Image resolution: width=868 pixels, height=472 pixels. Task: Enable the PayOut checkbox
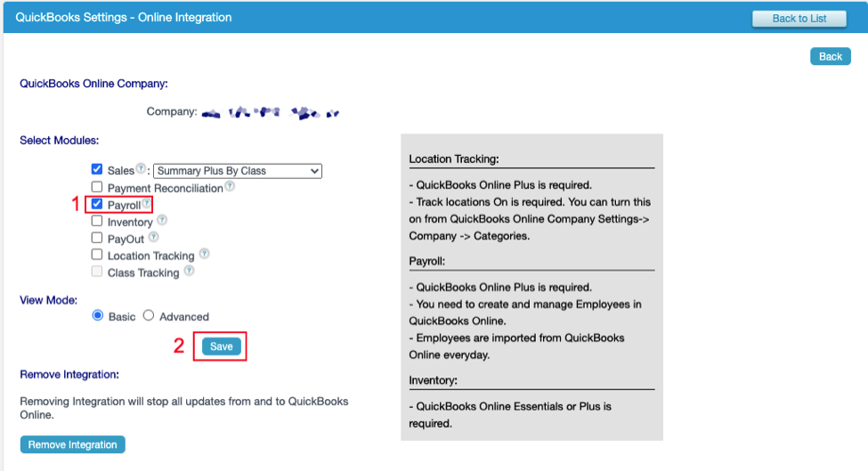coord(97,239)
